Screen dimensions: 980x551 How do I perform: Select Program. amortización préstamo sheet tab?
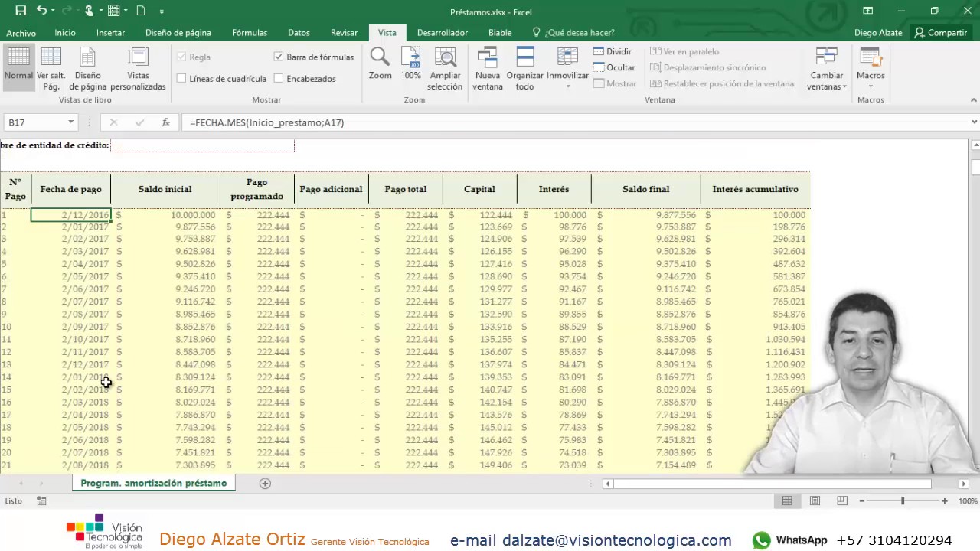(x=154, y=483)
